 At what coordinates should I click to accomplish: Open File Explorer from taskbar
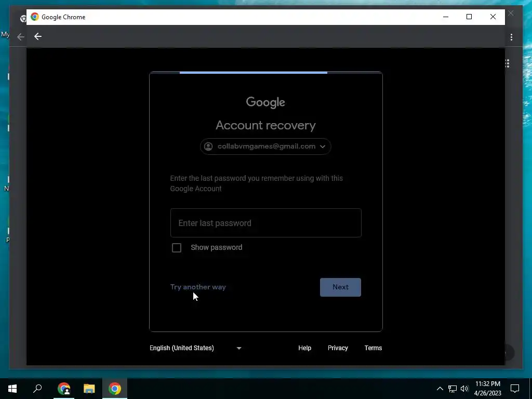(89, 389)
